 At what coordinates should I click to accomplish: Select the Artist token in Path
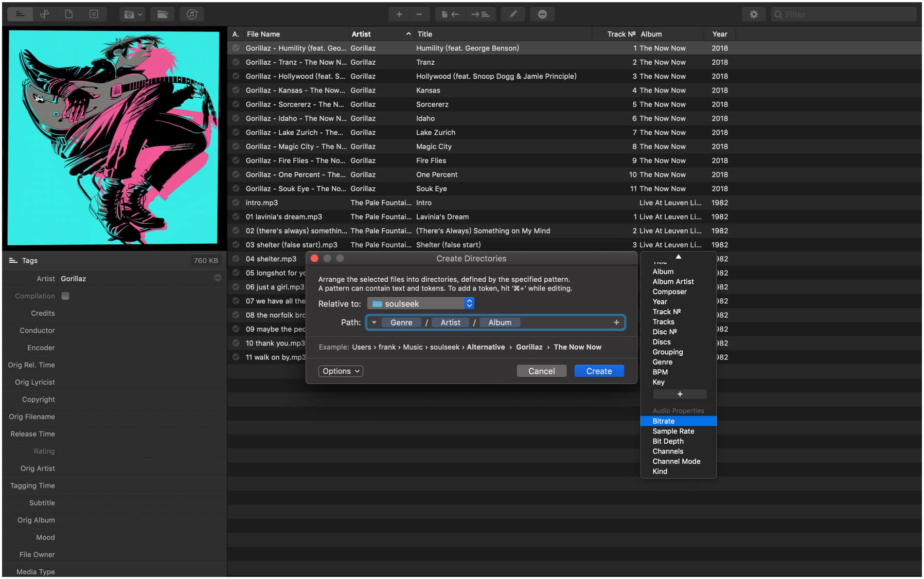coord(450,322)
